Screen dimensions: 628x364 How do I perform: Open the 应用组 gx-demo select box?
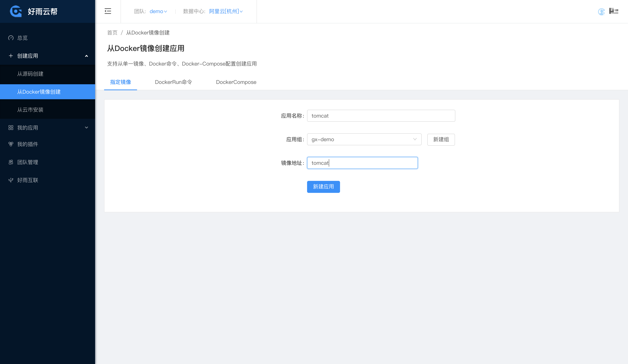[364, 139]
